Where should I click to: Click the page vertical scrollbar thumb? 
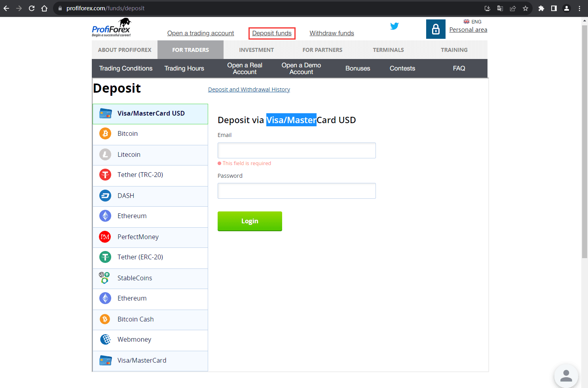pos(584,141)
